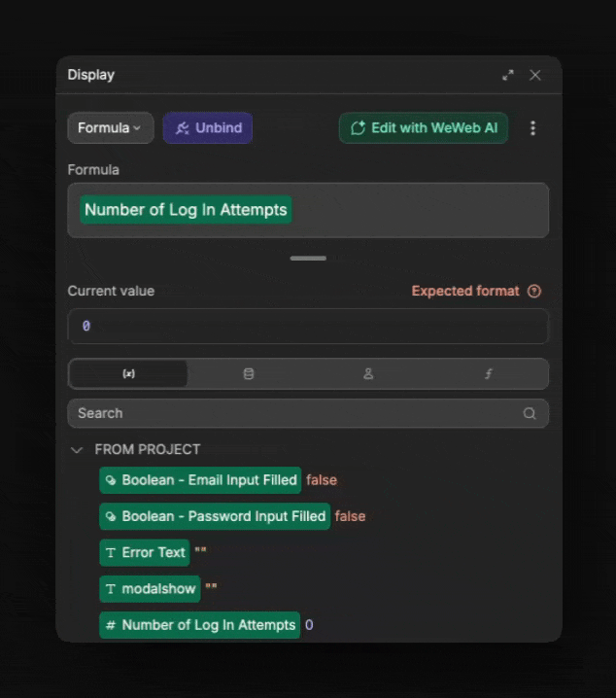616x698 pixels.
Task: Click the Current value field
Action: 308,327
